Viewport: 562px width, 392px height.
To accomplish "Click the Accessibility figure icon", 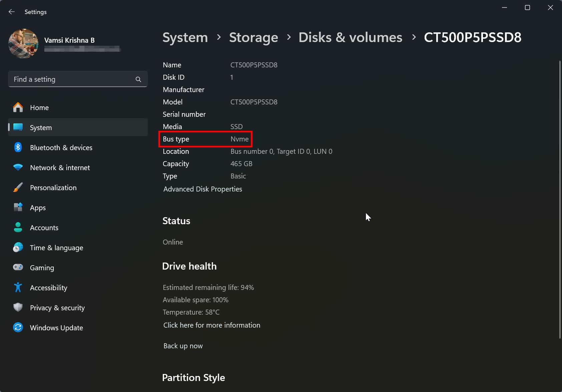I will tap(18, 287).
